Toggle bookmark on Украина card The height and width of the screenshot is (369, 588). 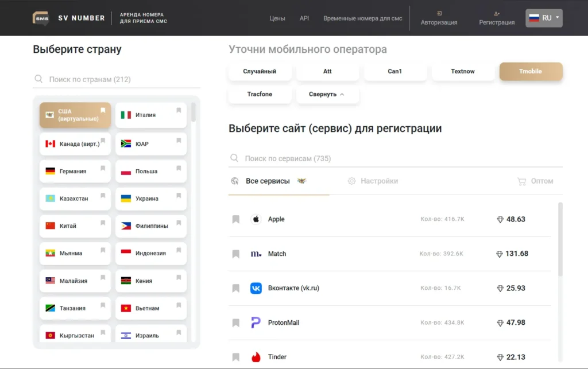tap(179, 196)
